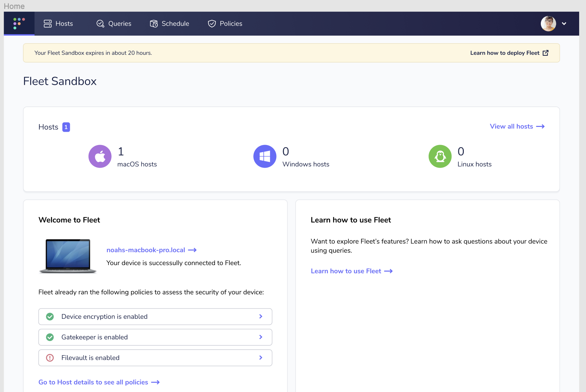Expand the Device encryption policy row
Viewport: 586px width, 392px height.
click(260, 316)
